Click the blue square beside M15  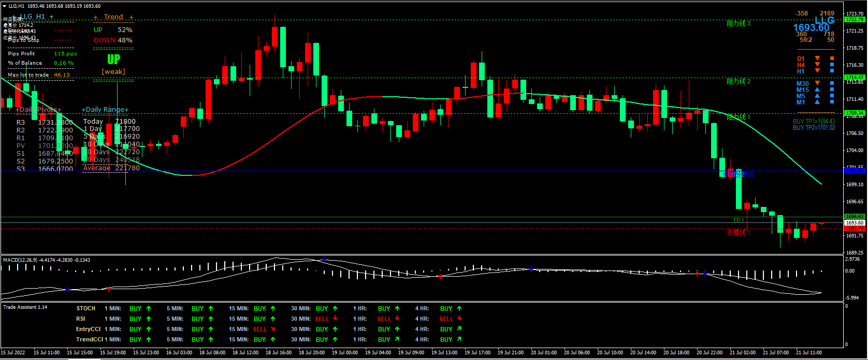click(832, 89)
